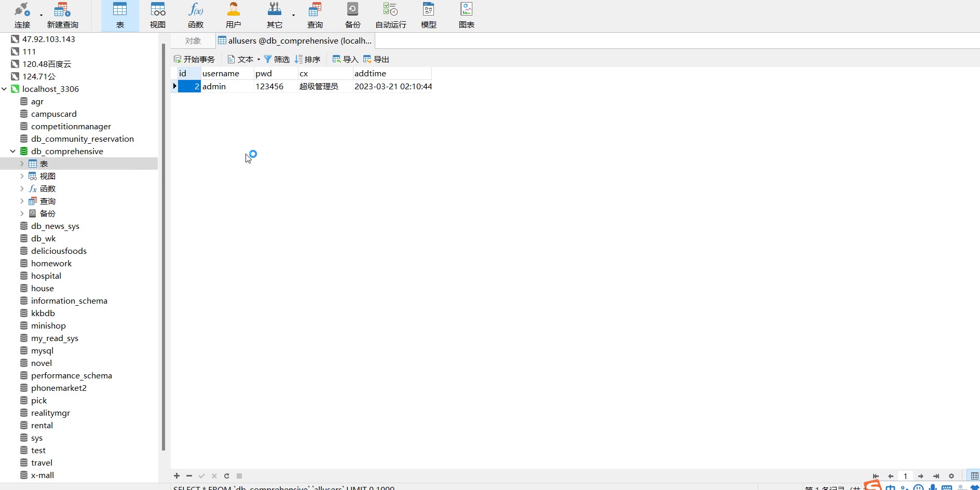The image size is (980, 490).
Task: Select the 123456 password cell
Action: click(276, 86)
